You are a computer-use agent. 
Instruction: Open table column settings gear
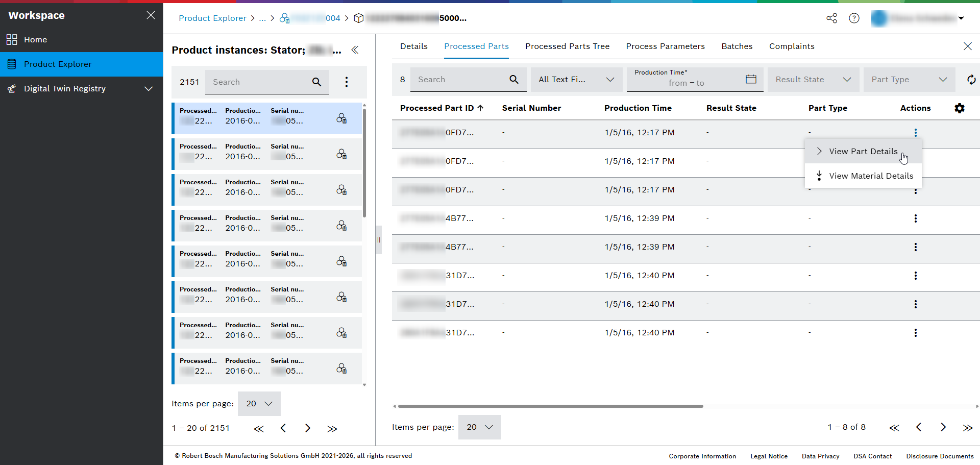point(960,108)
